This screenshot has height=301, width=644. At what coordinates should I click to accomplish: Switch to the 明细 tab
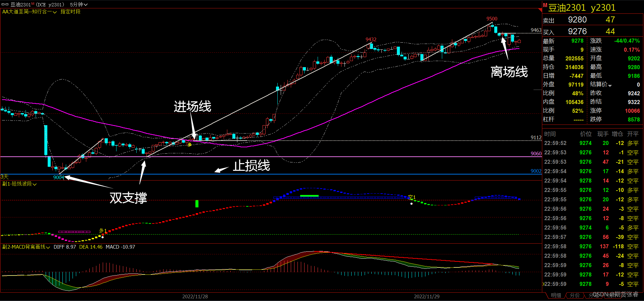(x=556, y=295)
